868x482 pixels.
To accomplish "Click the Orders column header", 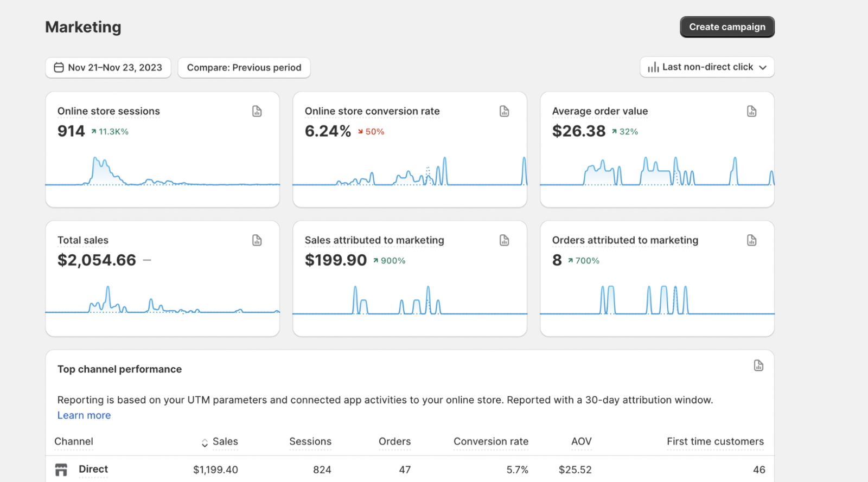I will 394,442.
